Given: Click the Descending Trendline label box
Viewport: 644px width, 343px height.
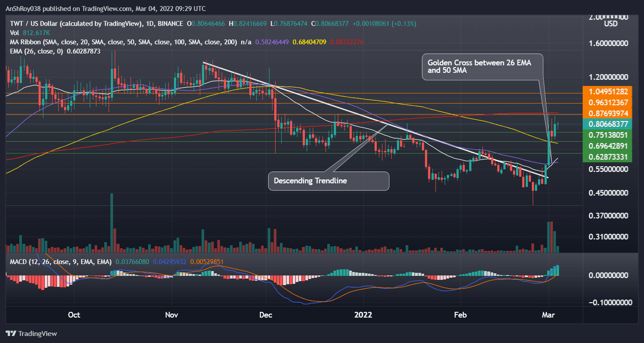Looking at the screenshot, I should point(328,181).
